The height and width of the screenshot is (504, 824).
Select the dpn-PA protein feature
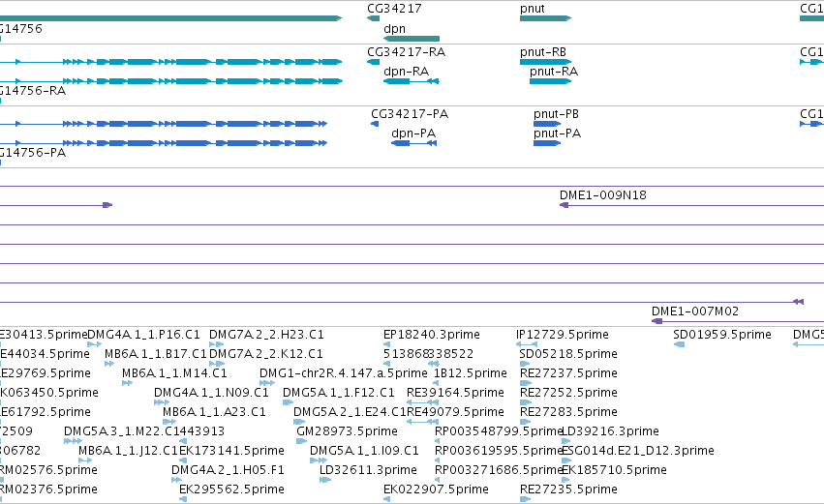tap(414, 143)
